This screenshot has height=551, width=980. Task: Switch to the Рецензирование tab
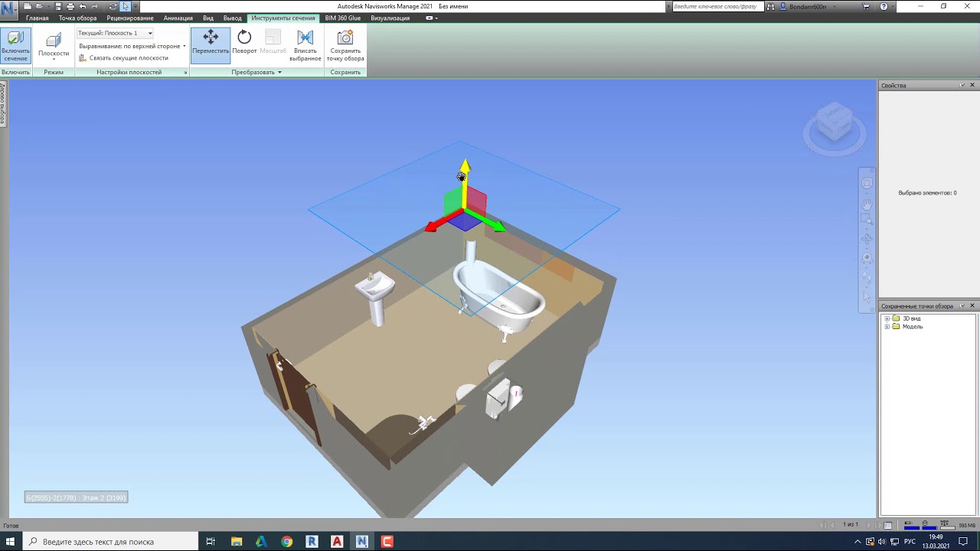(130, 18)
